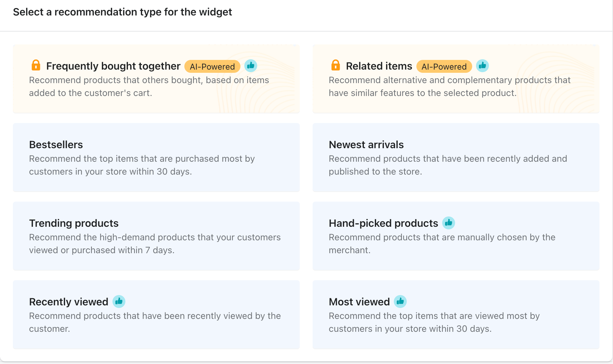
Task: Click thumbs-up icon beside Hand-picked products
Action: [x=448, y=223]
